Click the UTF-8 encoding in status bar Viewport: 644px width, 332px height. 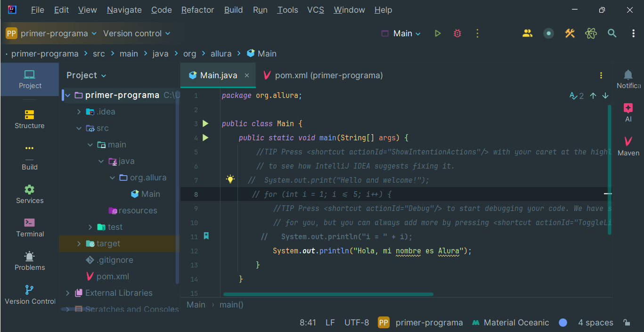point(357,323)
